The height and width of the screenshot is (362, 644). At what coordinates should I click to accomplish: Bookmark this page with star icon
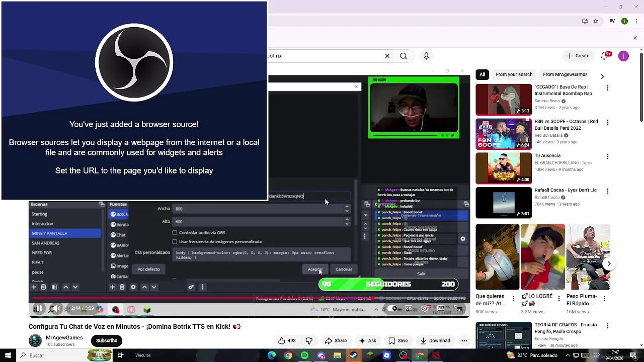[x=596, y=21]
